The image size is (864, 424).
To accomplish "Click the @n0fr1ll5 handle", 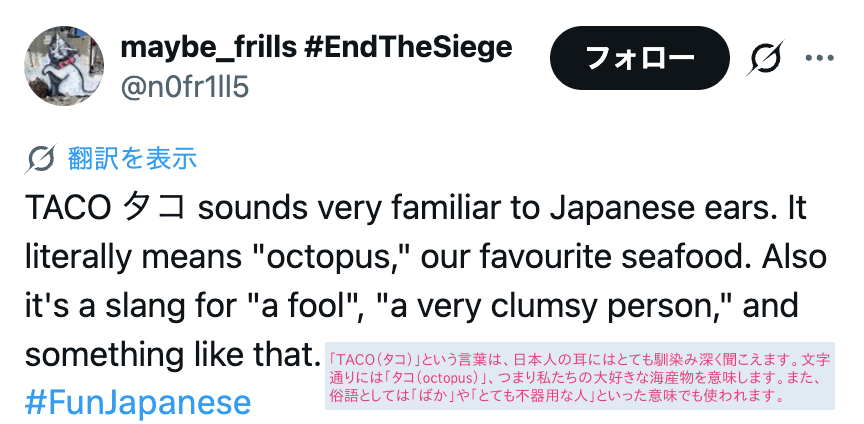I will coord(184,87).
